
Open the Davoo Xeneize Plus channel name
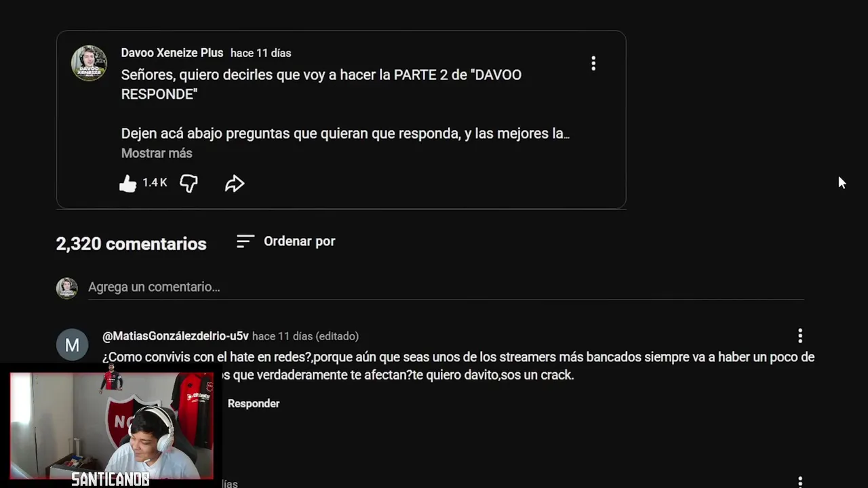point(172,53)
